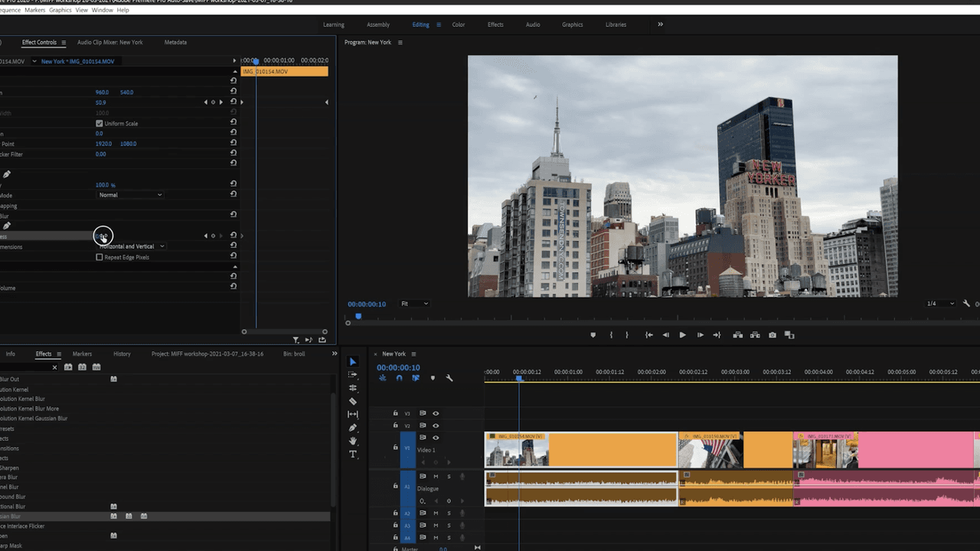
Task: Select the Pen tool in Tools panel
Action: [x=352, y=428]
